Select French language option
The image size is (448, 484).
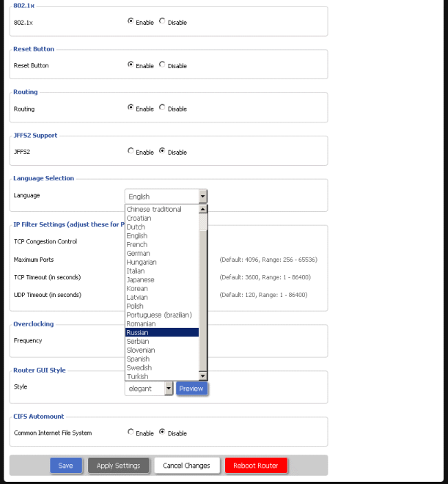point(162,244)
